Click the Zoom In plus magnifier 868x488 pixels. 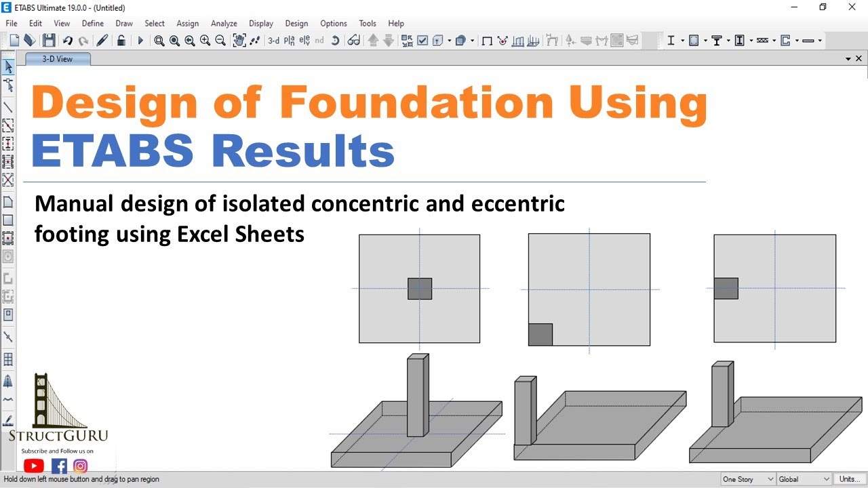[205, 41]
